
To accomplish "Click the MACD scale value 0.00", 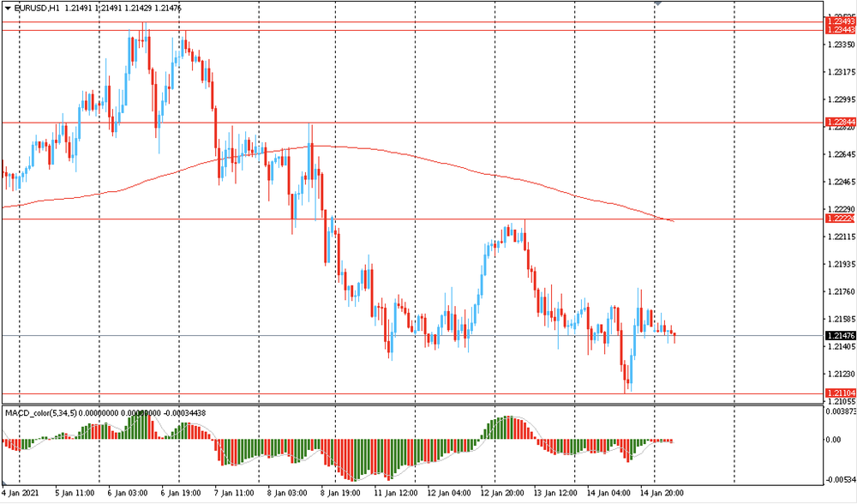I will pyautogui.click(x=834, y=440).
